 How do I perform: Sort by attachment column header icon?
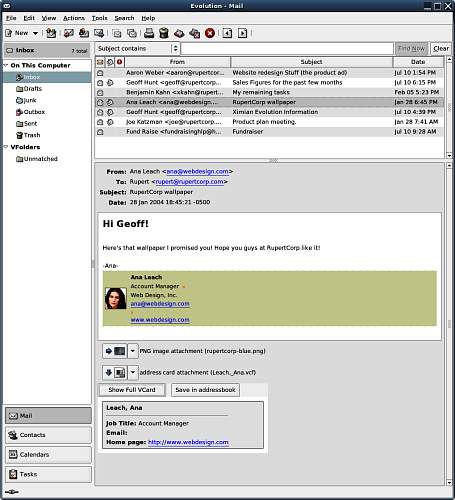click(x=110, y=62)
